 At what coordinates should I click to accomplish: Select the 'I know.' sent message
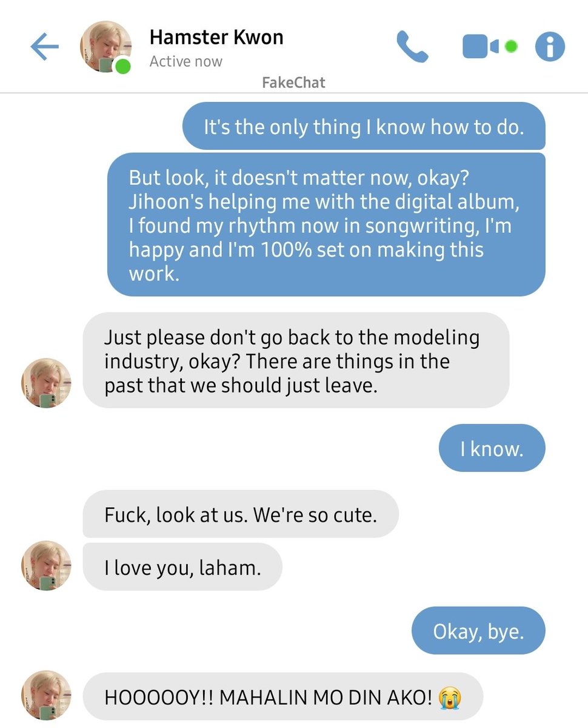point(492,448)
